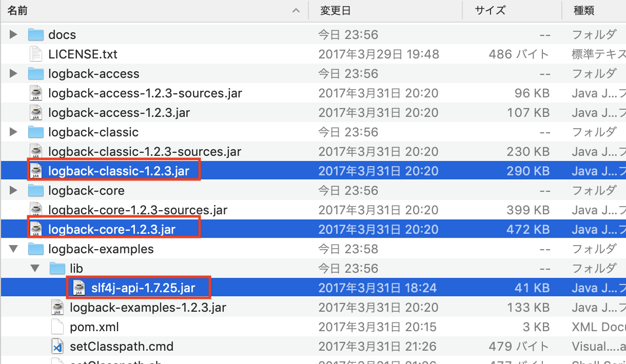Click the 472 KB size value
This screenshot has height=364, width=626.
[x=528, y=230]
